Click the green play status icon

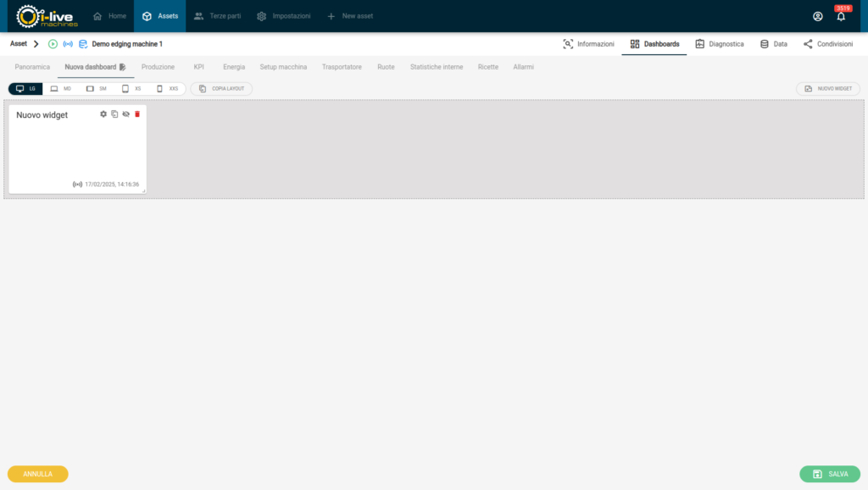[x=53, y=44]
